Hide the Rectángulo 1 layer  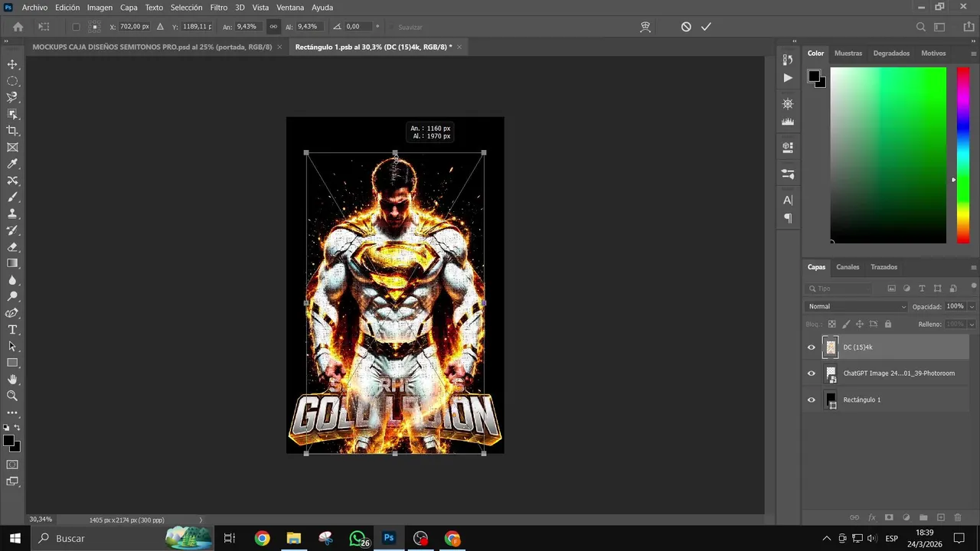point(812,399)
